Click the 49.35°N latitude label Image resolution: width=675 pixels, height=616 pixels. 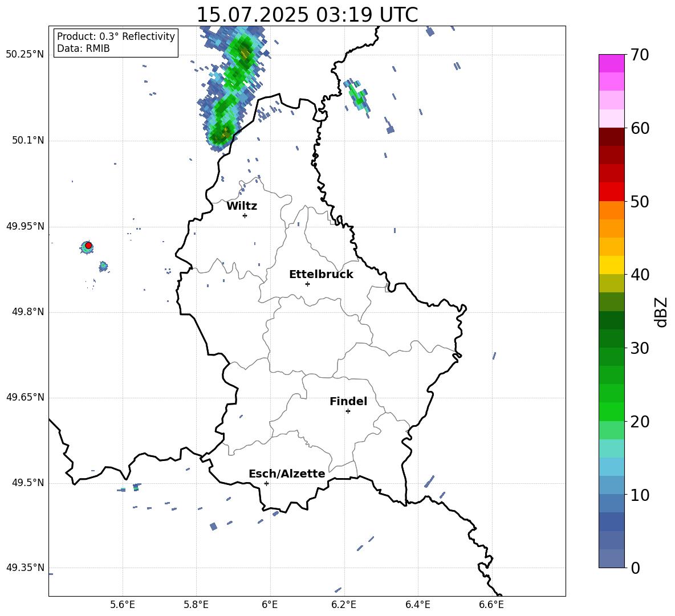[x=25, y=568]
